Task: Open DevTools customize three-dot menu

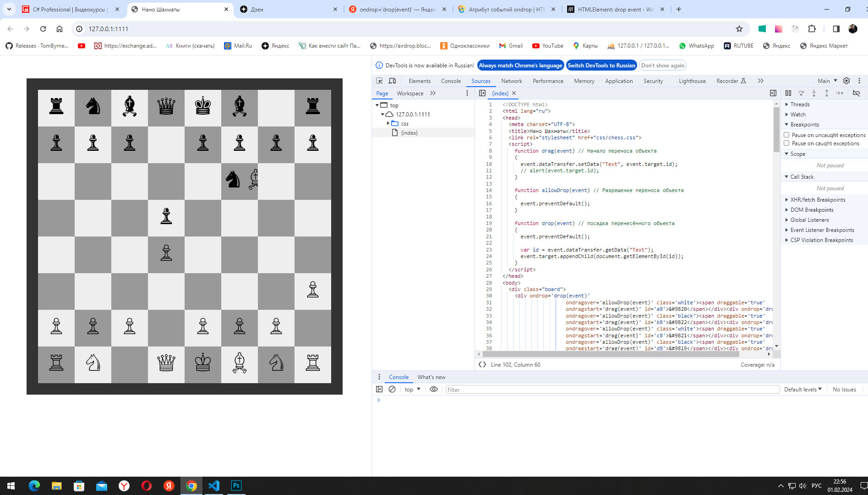Action: 859,81
